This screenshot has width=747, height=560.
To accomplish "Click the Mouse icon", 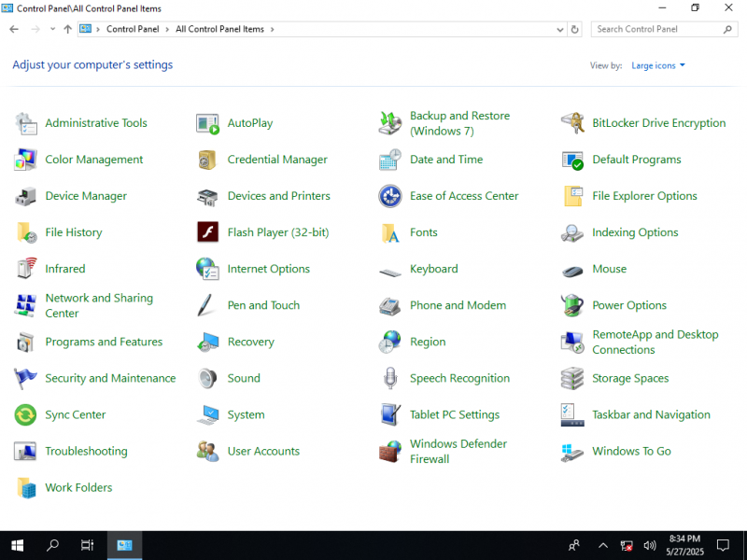I will pos(572,271).
